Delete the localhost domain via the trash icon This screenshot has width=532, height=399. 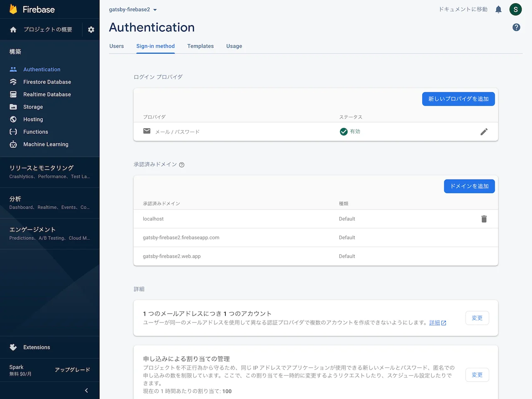tap(484, 219)
